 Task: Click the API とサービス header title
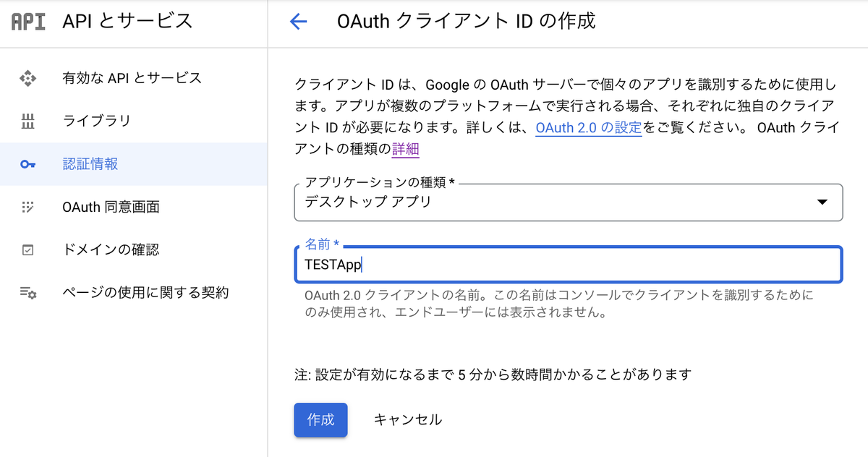(127, 21)
